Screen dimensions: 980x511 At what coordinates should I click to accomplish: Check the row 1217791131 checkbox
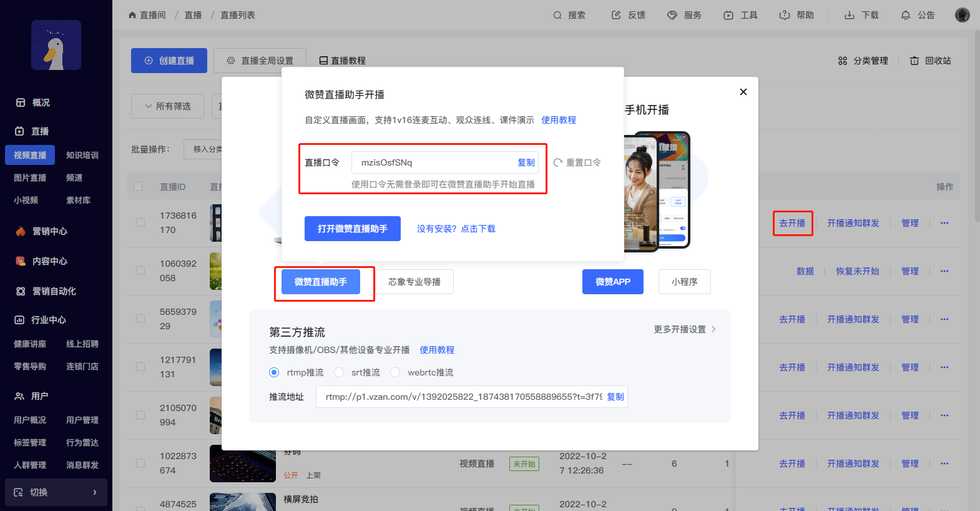140,367
